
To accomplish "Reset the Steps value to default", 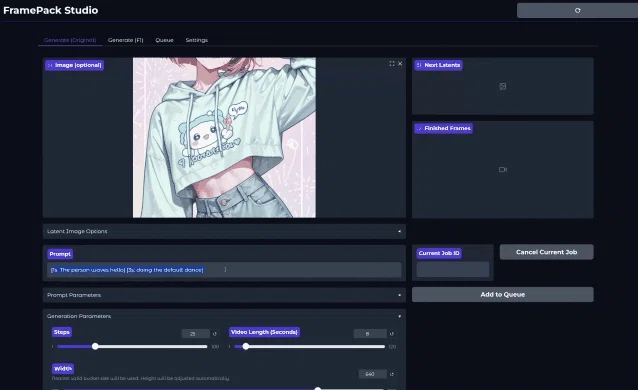I will (215, 334).
